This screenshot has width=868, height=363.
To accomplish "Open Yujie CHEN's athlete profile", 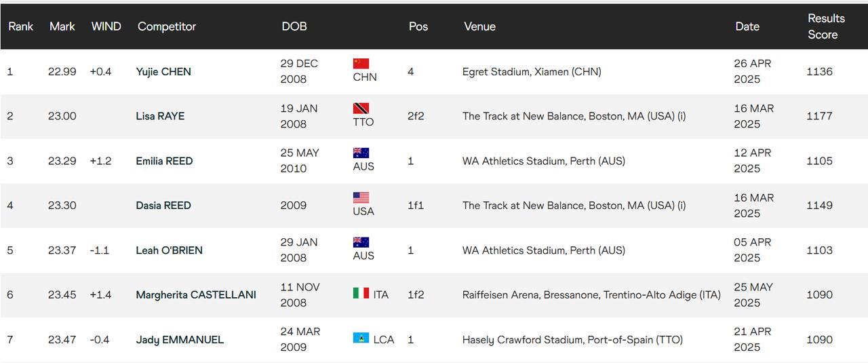I will (x=163, y=72).
